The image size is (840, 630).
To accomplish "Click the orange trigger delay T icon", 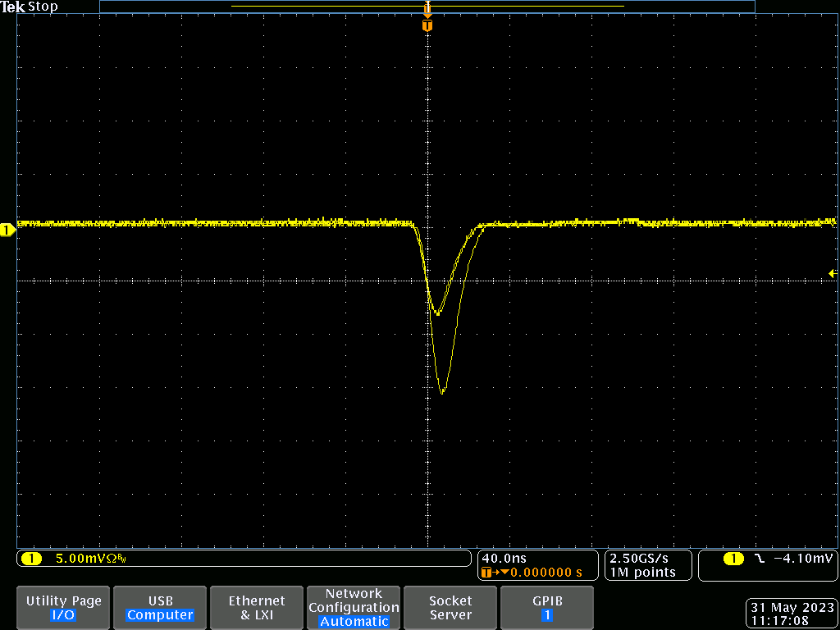I will pos(487,572).
